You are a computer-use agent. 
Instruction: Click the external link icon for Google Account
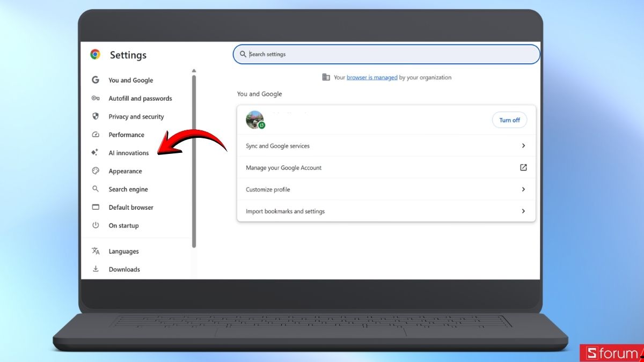click(523, 167)
